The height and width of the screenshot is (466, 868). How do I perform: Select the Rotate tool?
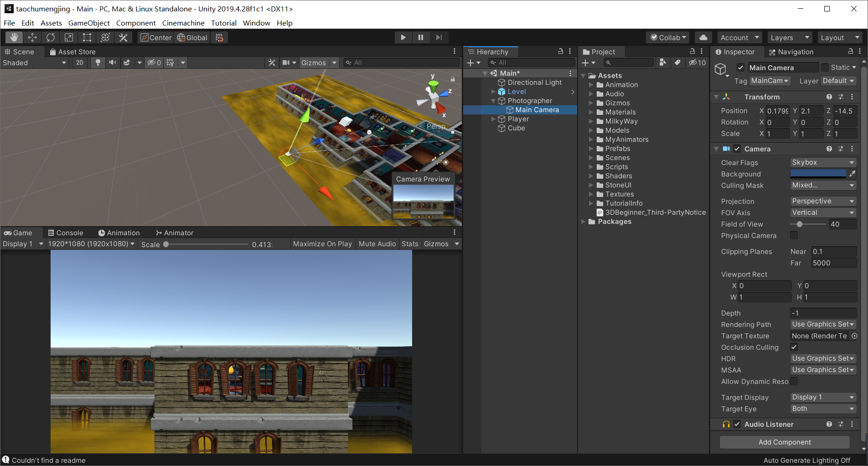(51, 37)
